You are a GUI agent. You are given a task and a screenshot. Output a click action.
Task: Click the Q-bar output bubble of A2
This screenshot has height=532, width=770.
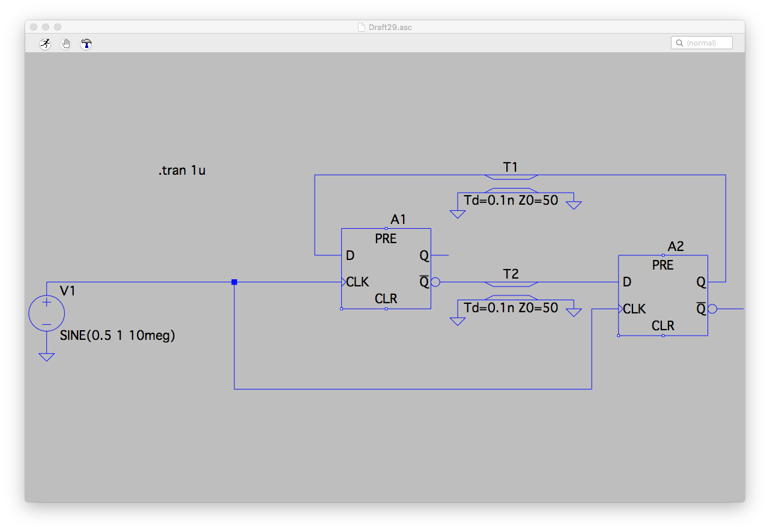712,309
